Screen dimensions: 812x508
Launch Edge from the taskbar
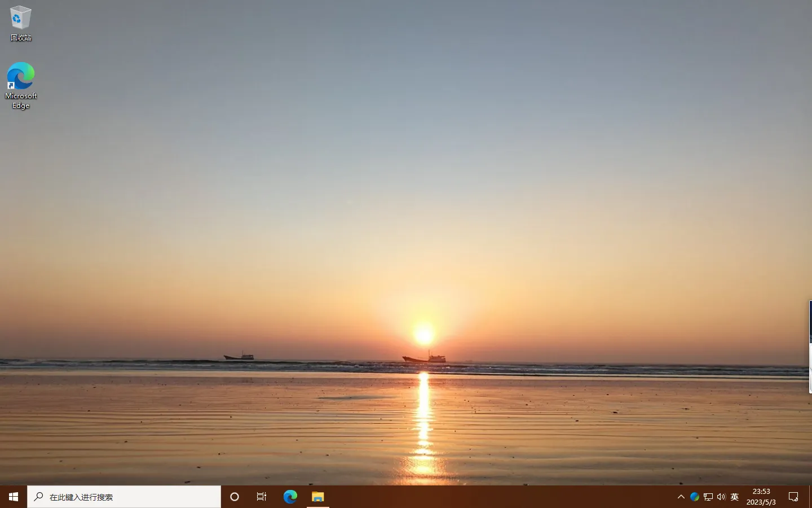[x=290, y=497]
